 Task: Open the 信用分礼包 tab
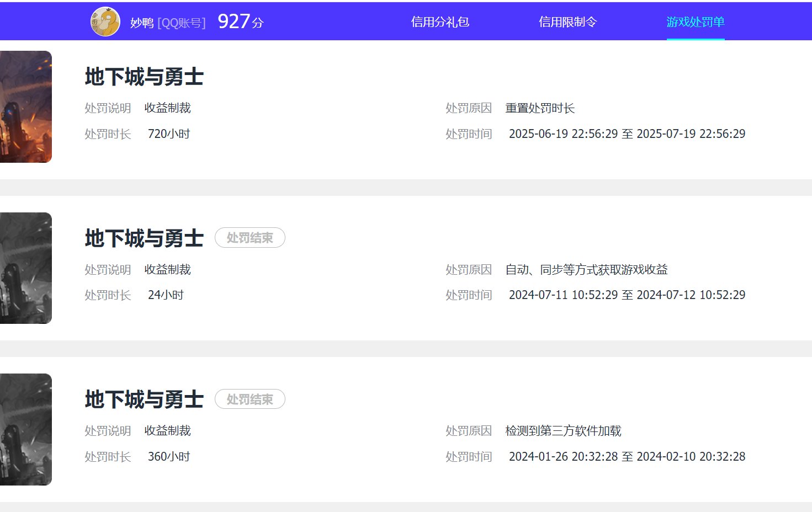tap(440, 22)
